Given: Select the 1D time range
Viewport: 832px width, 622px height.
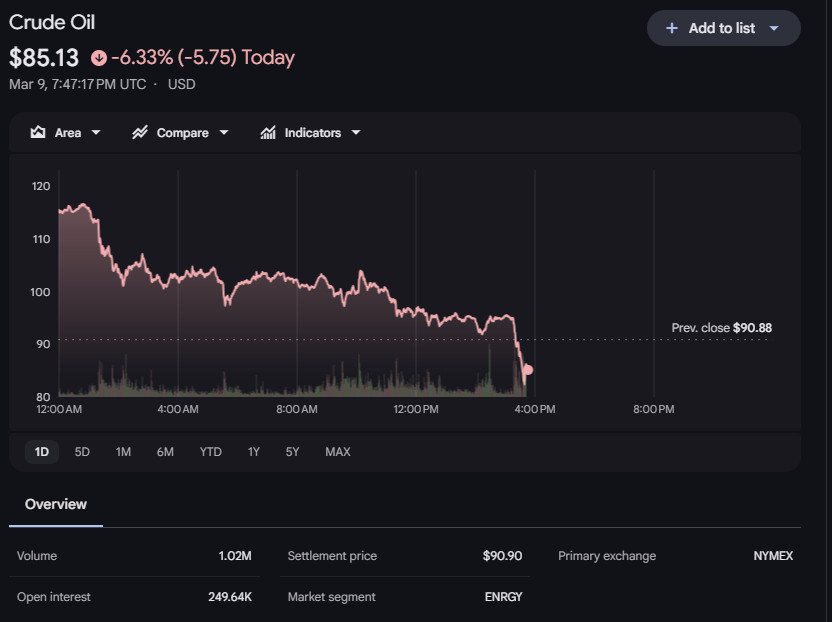Looking at the screenshot, I should (42, 452).
